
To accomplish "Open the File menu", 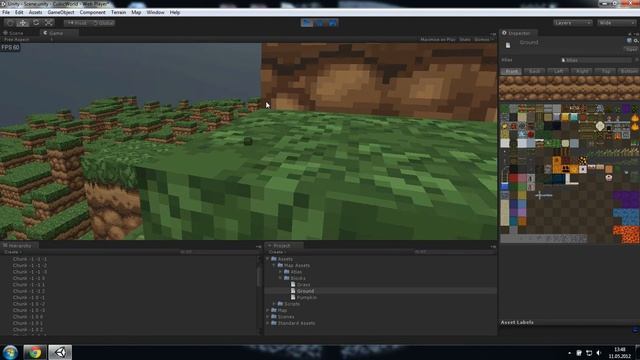I will (x=6, y=12).
